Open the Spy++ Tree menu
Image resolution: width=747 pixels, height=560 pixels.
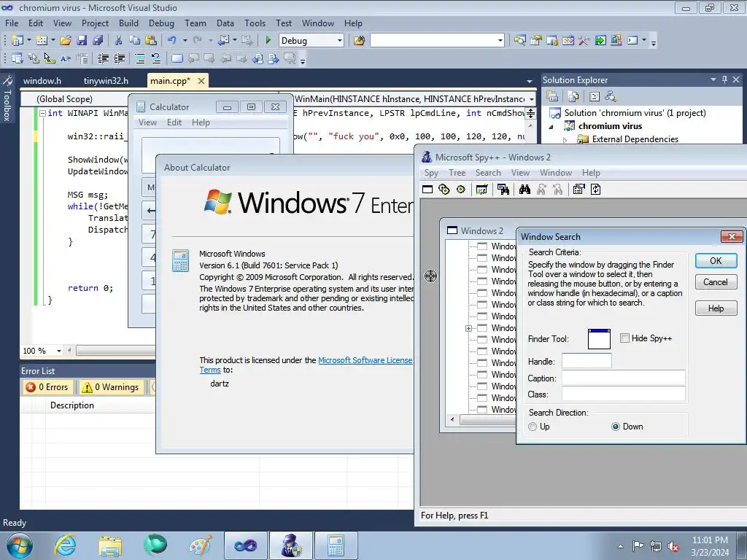pyautogui.click(x=457, y=173)
